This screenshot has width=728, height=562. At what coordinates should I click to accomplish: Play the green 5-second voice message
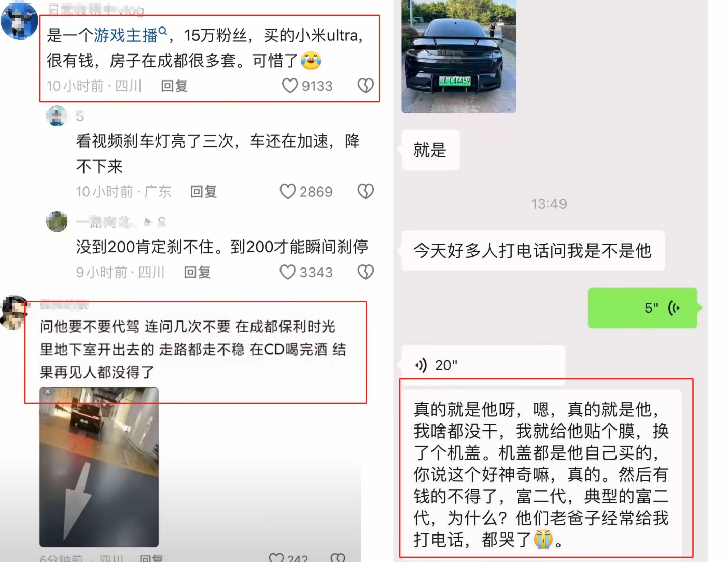pos(642,308)
